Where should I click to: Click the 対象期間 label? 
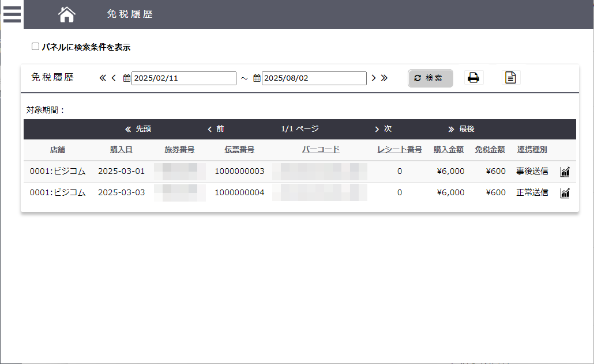click(x=46, y=110)
